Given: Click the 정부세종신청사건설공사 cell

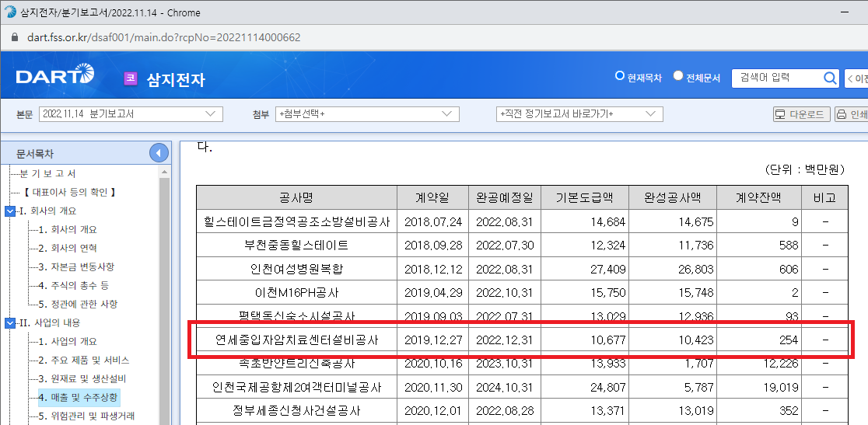Looking at the screenshot, I should [x=296, y=411].
